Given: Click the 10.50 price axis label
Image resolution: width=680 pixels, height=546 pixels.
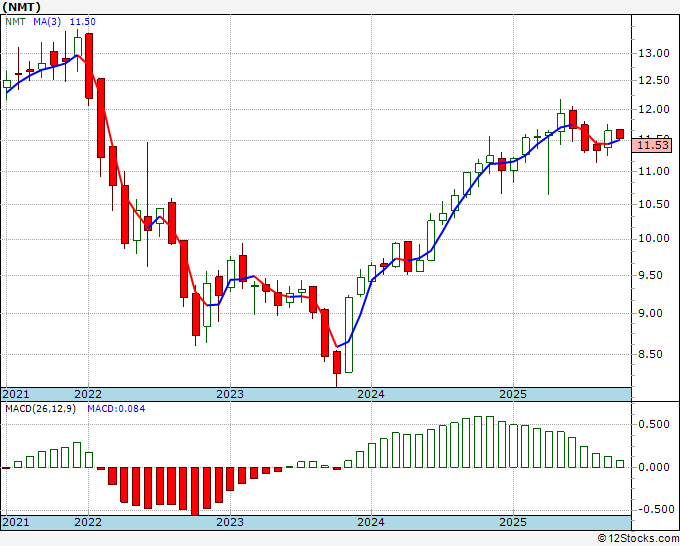Looking at the screenshot, I should click(654, 204).
